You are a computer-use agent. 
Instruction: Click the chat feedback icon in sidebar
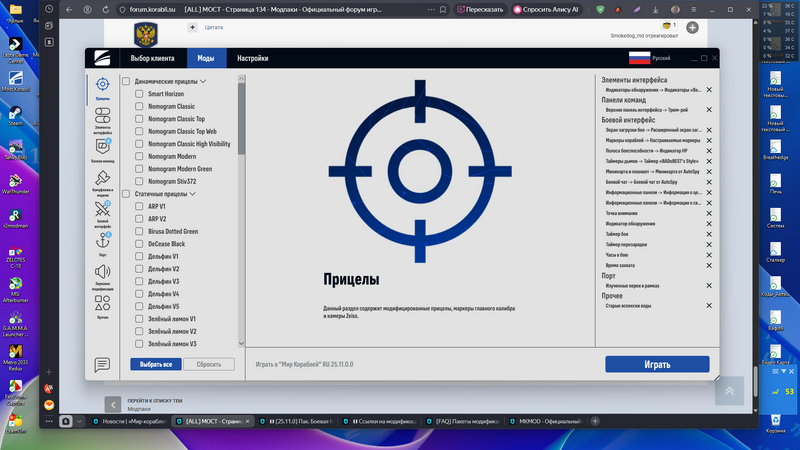tap(102, 365)
